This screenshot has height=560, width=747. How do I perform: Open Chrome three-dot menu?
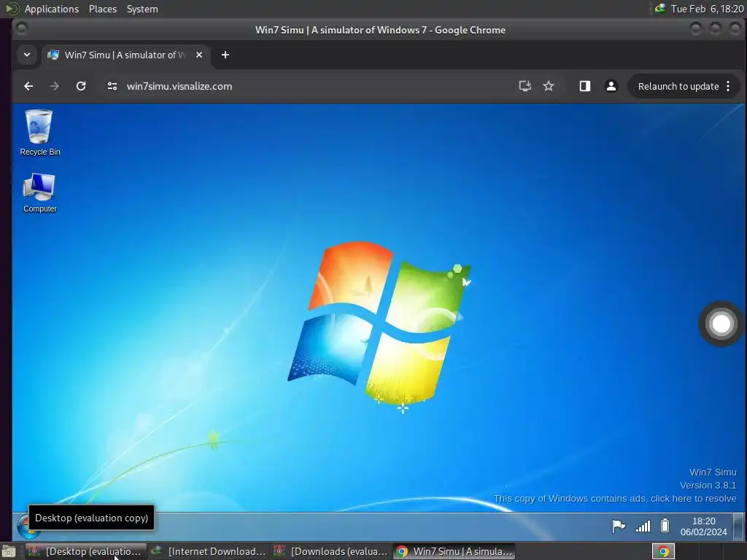[728, 86]
